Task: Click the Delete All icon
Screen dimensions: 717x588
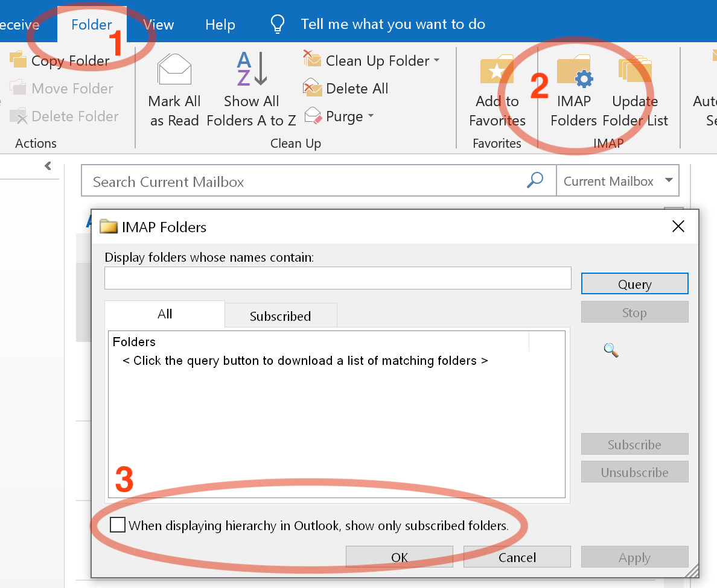Action: point(312,88)
